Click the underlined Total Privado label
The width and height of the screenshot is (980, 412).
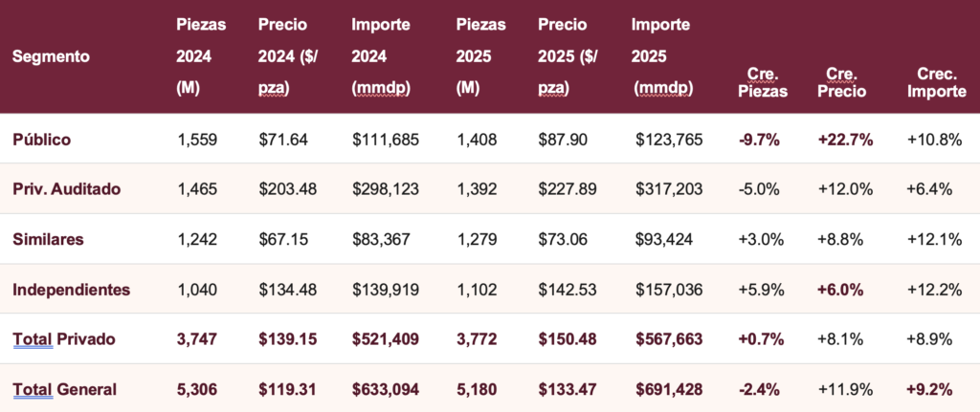click(x=64, y=338)
